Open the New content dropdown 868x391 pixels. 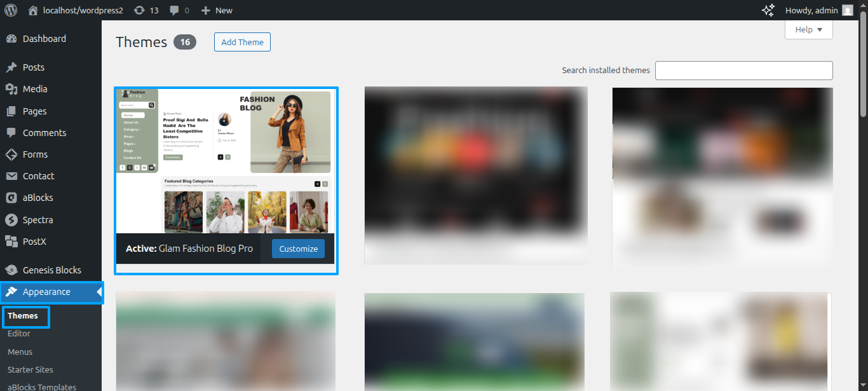[x=217, y=10]
